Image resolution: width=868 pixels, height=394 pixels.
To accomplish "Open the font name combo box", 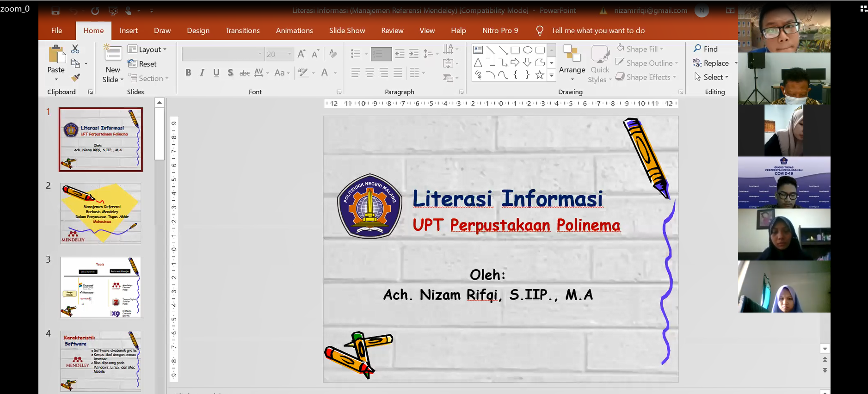I will 223,54.
